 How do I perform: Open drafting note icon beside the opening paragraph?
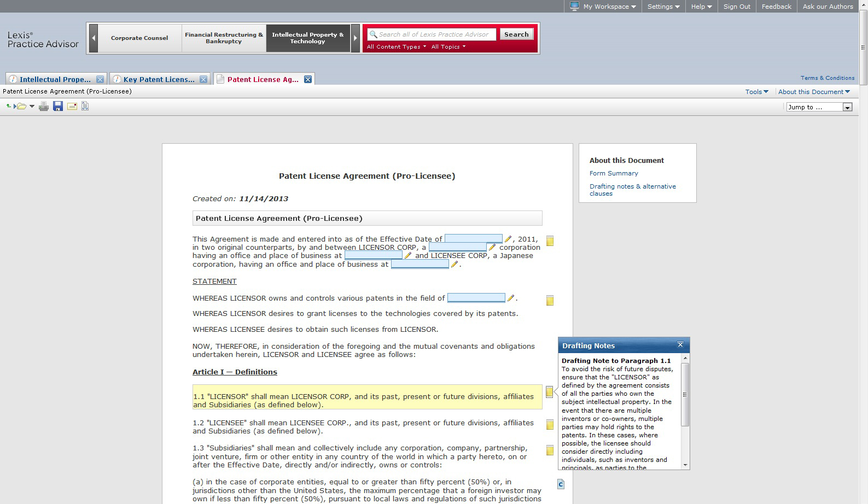tap(550, 241)
